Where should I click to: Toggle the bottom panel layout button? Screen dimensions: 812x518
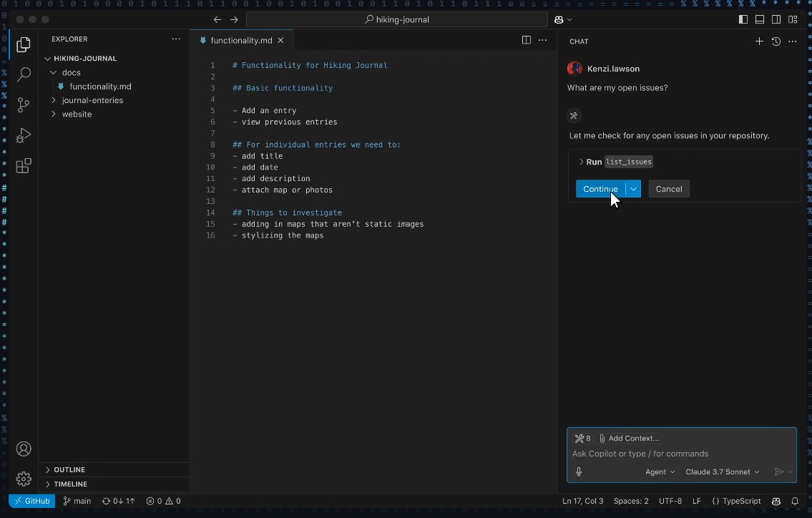760,19
